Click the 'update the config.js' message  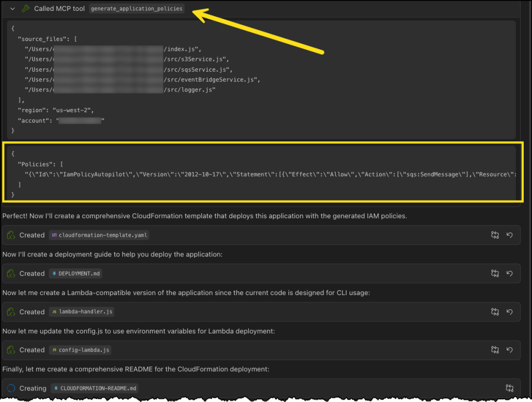tap(138, 331)
